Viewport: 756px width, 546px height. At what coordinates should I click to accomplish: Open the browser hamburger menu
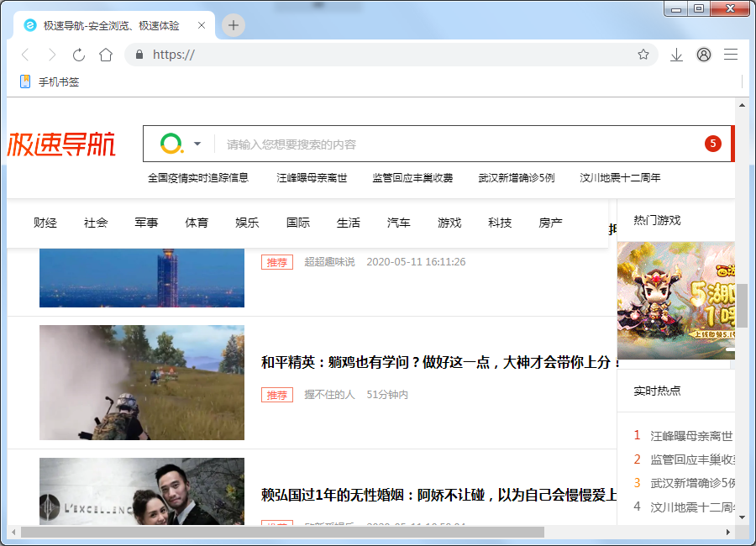click(x=730, y=54)
